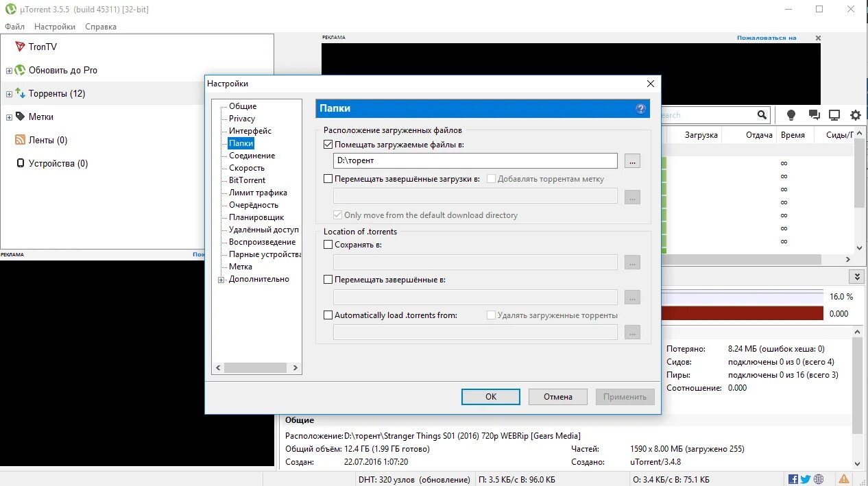Click torrent list vertical scrollbar down arrow

point(860,249)
